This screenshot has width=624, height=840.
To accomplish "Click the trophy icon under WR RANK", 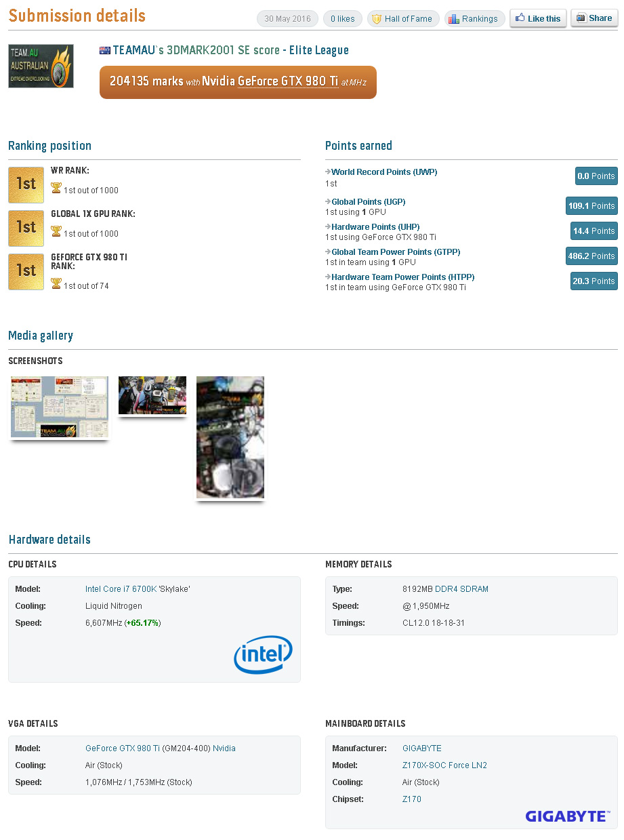I will coord(56,189).
